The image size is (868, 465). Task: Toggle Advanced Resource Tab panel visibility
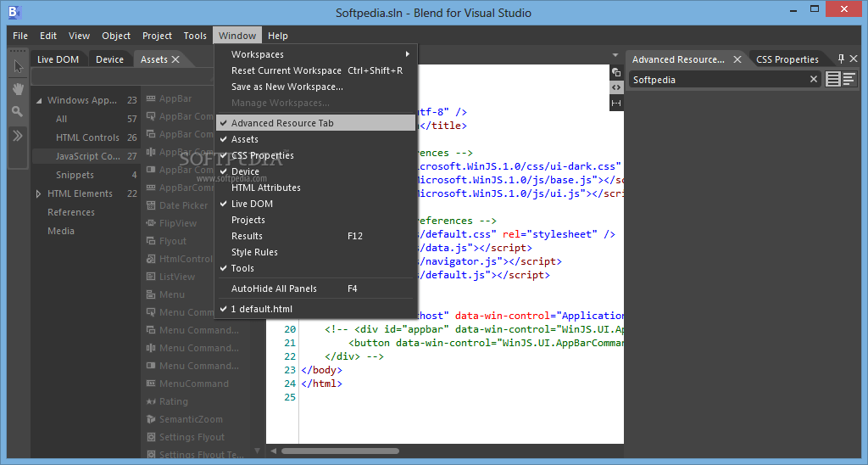click(x=315, y=123)
